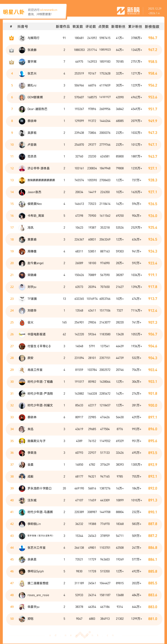
Task: Sort by 新榜指数 column header
Action: [152, 26]
